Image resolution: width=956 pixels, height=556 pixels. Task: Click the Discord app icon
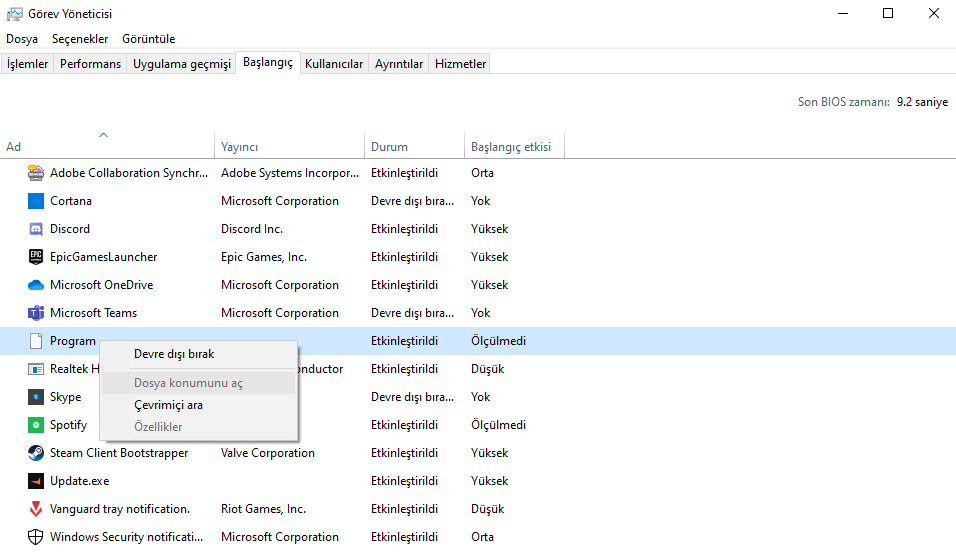36,229
